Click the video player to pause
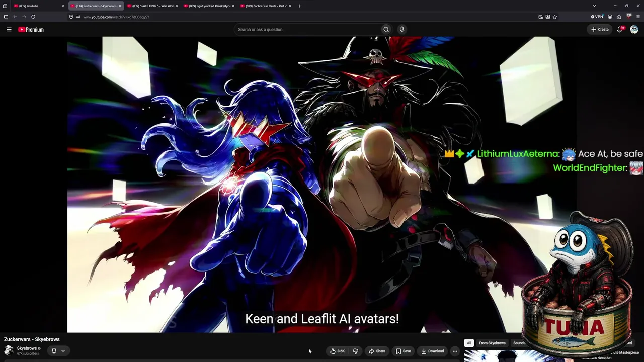644x362 pixels. [322, 185]
